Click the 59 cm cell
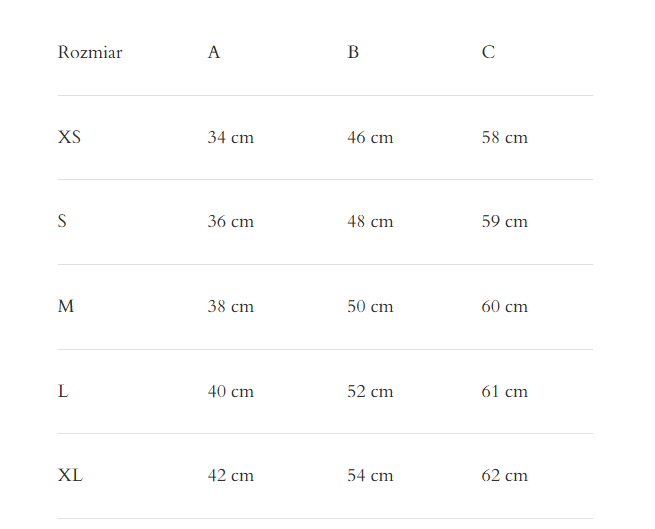 coord(504,221)
